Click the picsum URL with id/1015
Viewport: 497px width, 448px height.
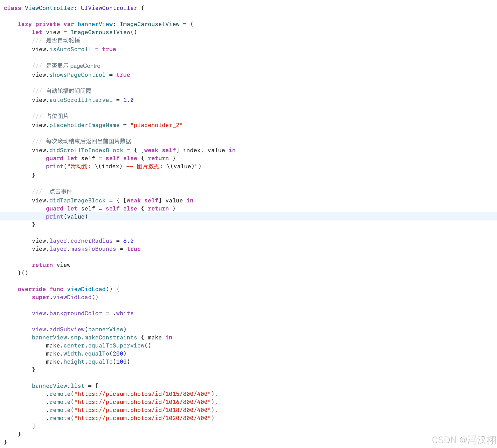(142, 394)
